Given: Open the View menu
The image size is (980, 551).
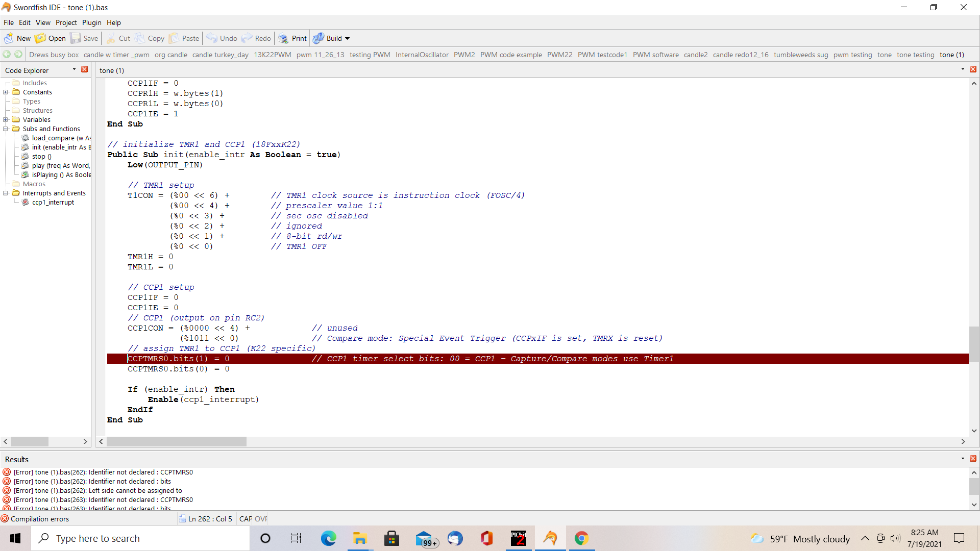Looking at the screenshot, I should click(43, 22).
